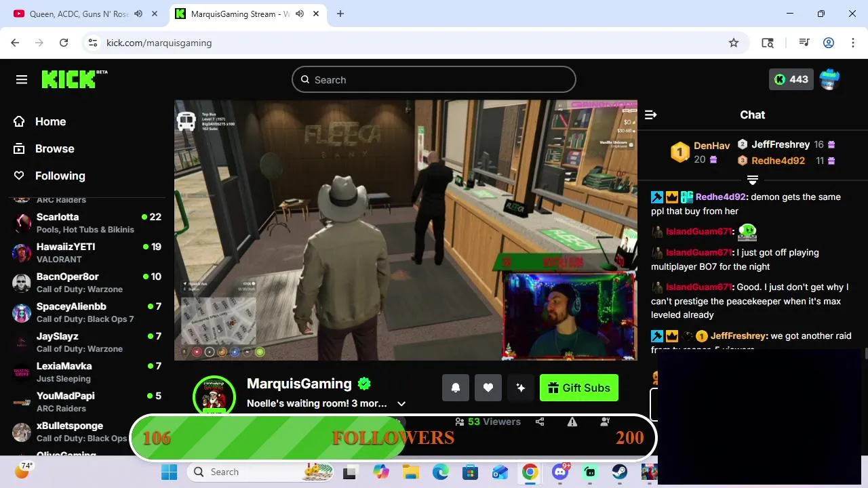868x488 pixels.
Task: Bookmark this page with the star
Action: click(x=734, y=43)
